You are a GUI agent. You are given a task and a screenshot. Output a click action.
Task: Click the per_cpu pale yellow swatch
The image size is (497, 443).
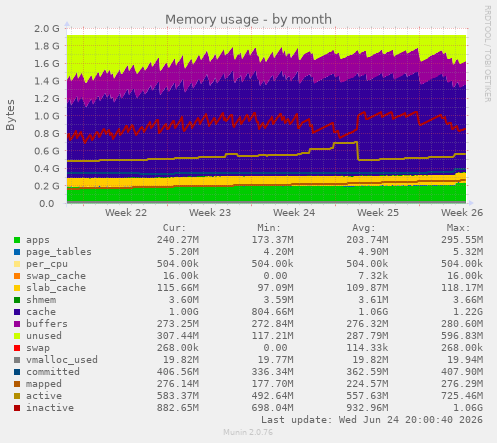tap(17, 264)
